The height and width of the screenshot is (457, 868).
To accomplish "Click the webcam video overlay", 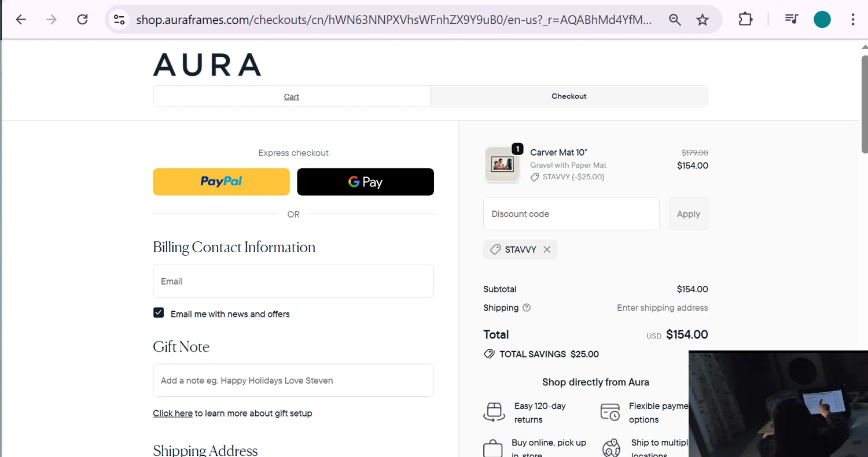I will (778, 404).
